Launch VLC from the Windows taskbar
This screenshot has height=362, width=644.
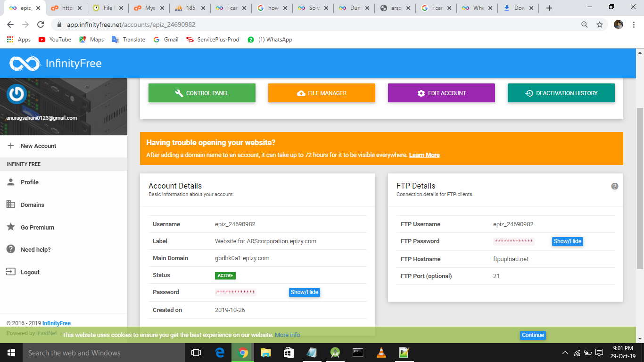380,353
